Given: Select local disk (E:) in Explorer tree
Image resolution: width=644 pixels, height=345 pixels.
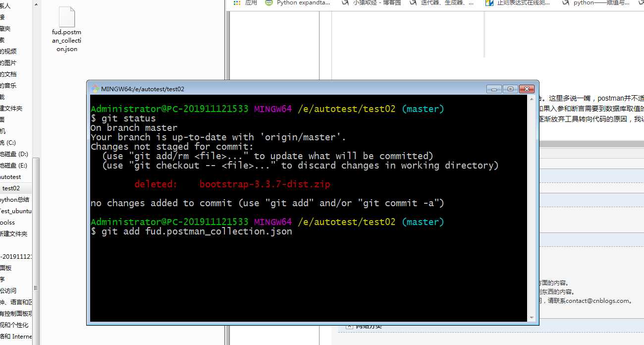Looking at the screenshot, I should [x=14, y=166].
